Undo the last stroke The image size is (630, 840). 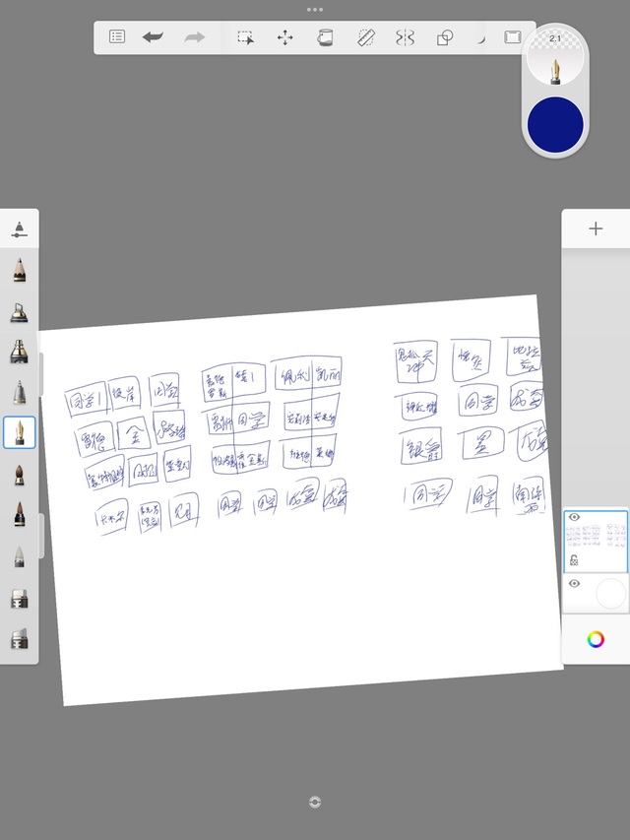click(153, 37)
